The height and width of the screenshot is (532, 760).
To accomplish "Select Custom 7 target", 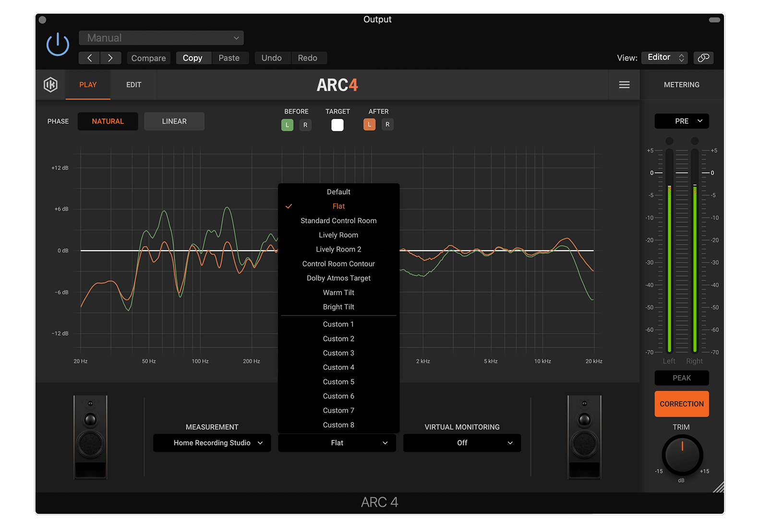I will coord(338,411).
